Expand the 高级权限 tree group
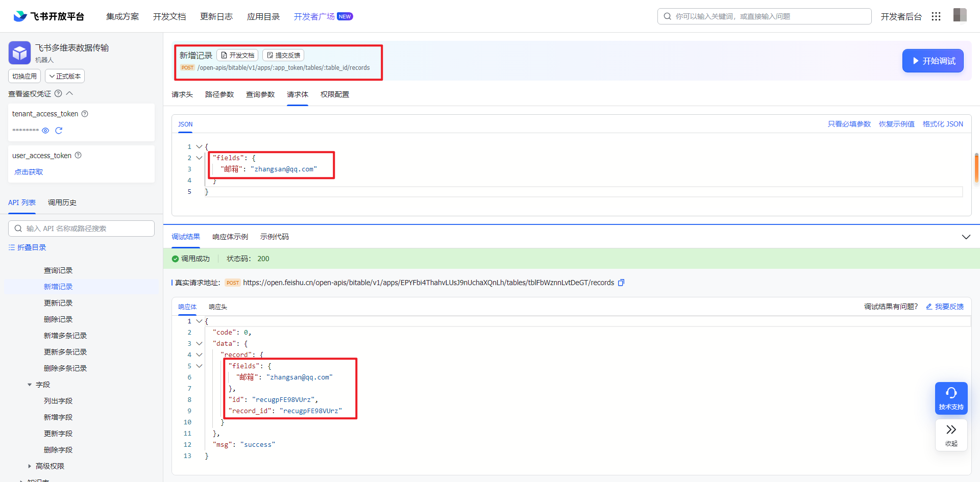 point(30,466)
